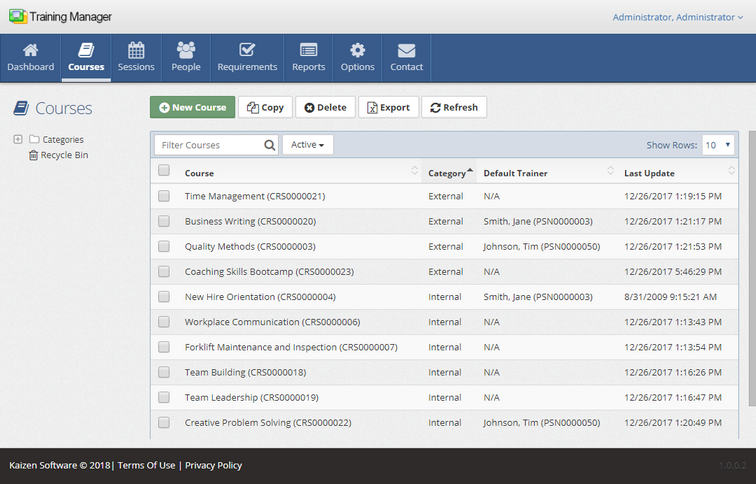756x484 pixels.
Task: Open the Dashboard home icon
Action: pyautogui.click(x=30, y=50)
